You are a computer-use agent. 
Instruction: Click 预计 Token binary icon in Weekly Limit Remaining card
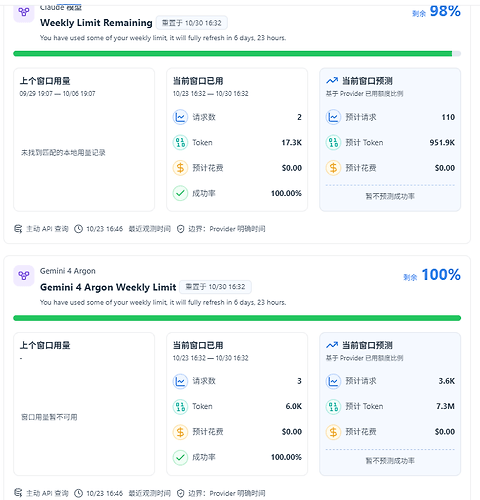[x=333, y=142]
